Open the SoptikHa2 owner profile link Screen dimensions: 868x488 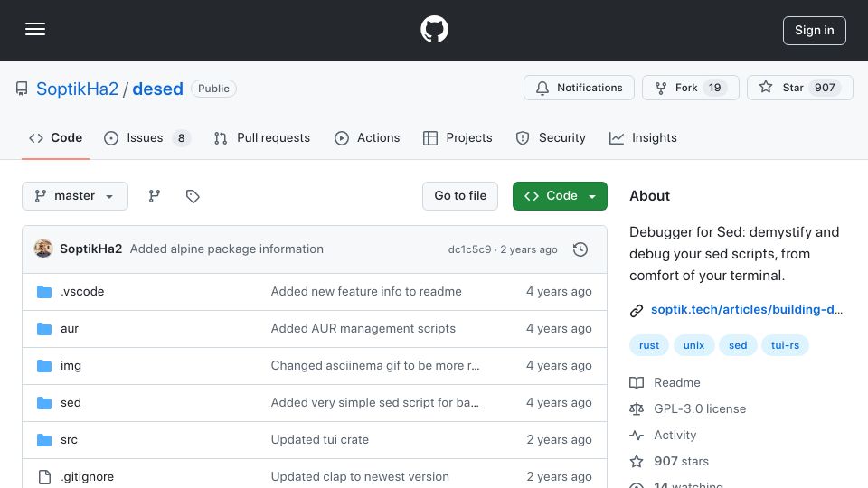pos(77,89)
